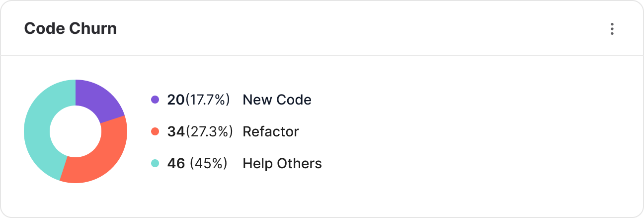Click the teal legend dot for Help Others
Image resolution: width=644 pixels, height=218 pixels.
pyautogui.click(x=155, y=163)
